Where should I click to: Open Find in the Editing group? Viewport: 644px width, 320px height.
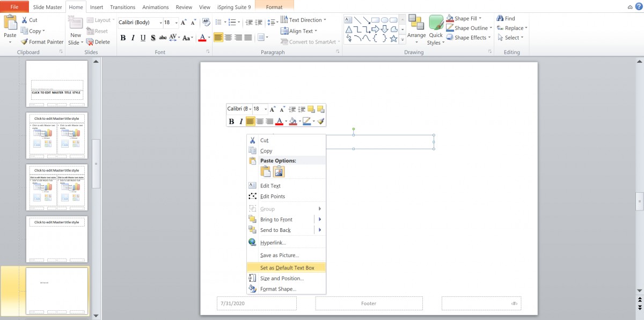[510, 18]
